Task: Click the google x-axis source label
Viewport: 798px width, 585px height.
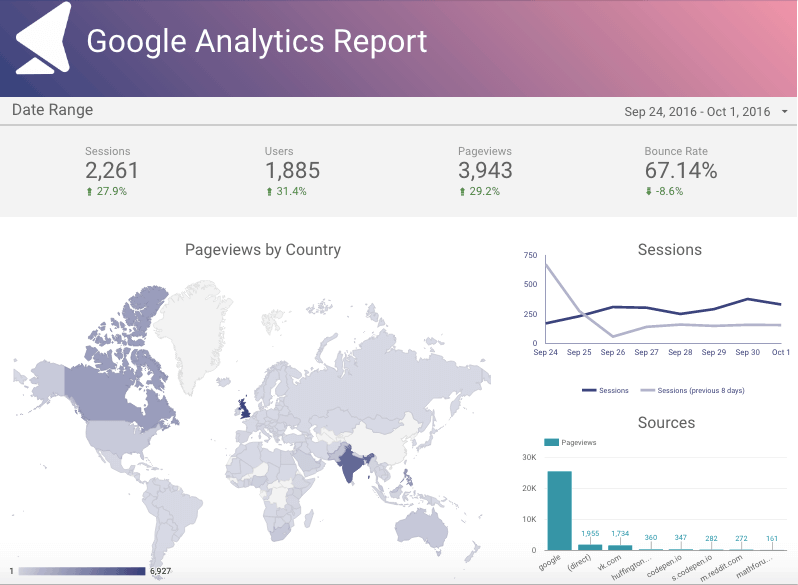Action: pos(550,562)
